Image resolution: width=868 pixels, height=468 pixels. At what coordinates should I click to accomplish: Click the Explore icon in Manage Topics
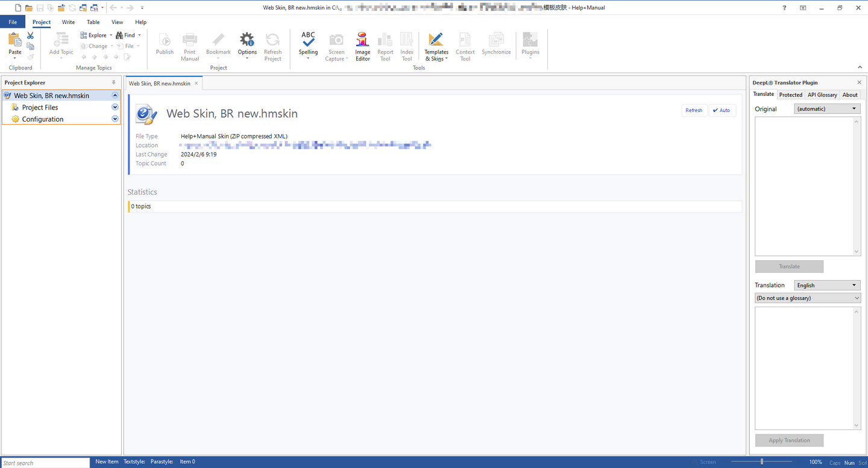pos(84,36)
